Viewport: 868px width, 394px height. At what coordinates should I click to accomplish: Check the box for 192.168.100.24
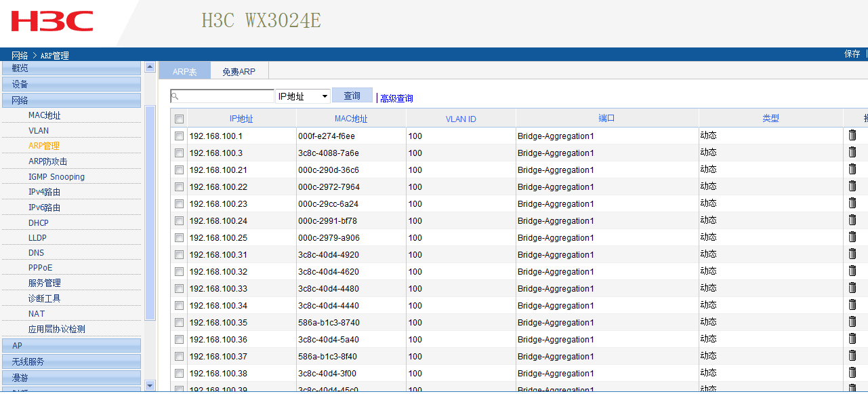click(x=179, y=220)
